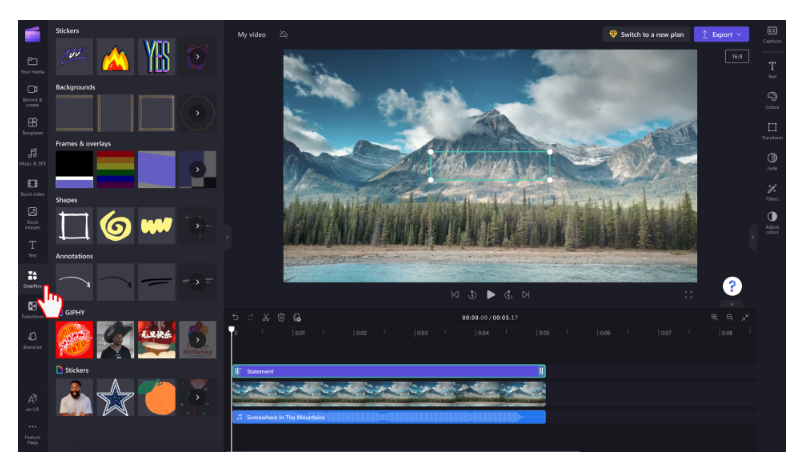The image size is (802, 463).
Task: Click the cloud sync off icon
Action: [x=284, y=34]
